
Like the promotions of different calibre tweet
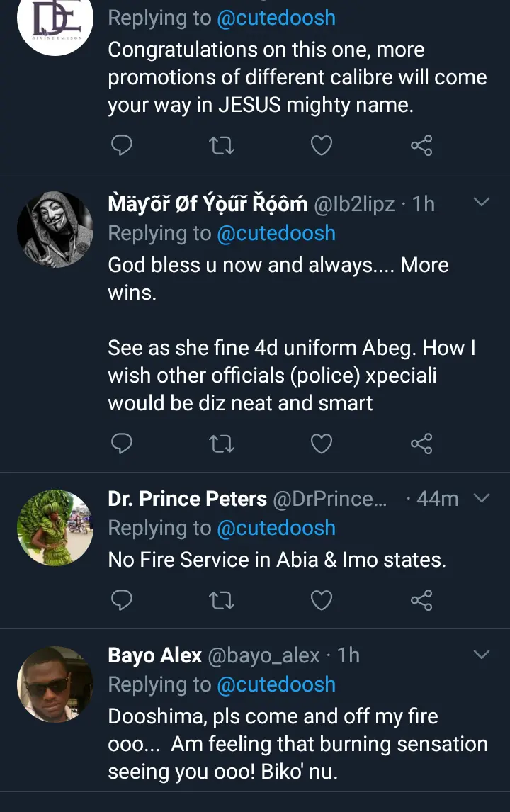pyautogui.click(x=321, y=145)
